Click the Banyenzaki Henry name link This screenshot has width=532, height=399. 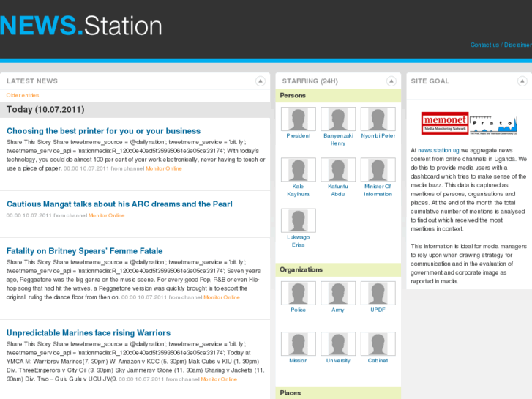[338, 140]
